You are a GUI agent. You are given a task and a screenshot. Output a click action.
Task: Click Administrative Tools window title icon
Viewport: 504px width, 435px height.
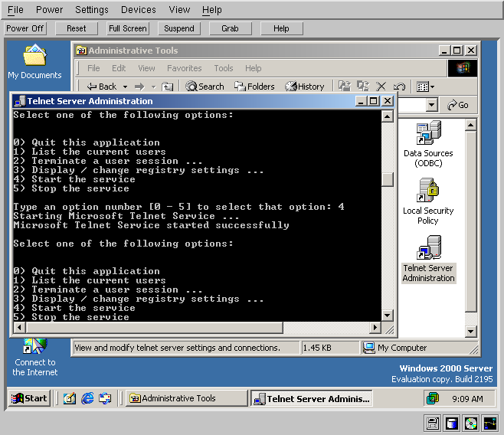tap(81, 51)
